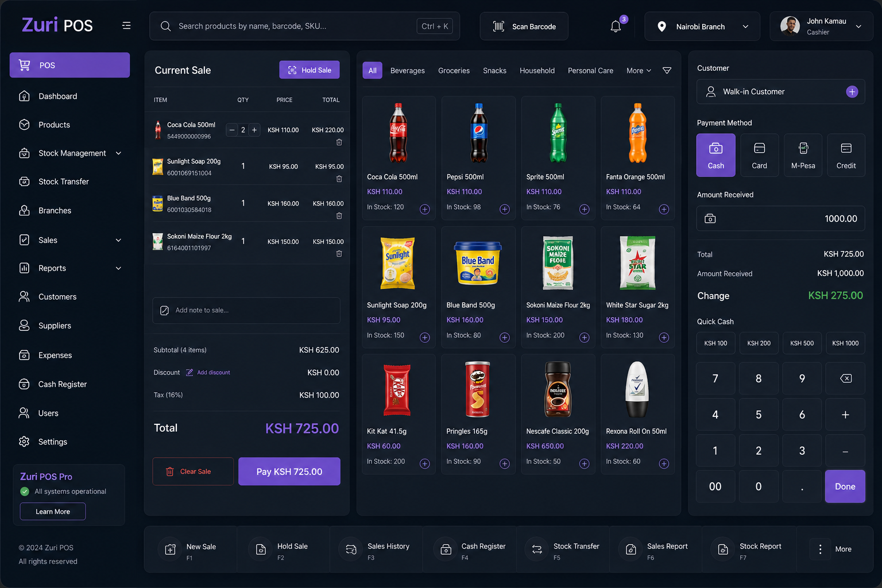Viewport: 882px width, 588px height.
Task: Remove Blue Band 500g from the sale
Action: (339, 215)
